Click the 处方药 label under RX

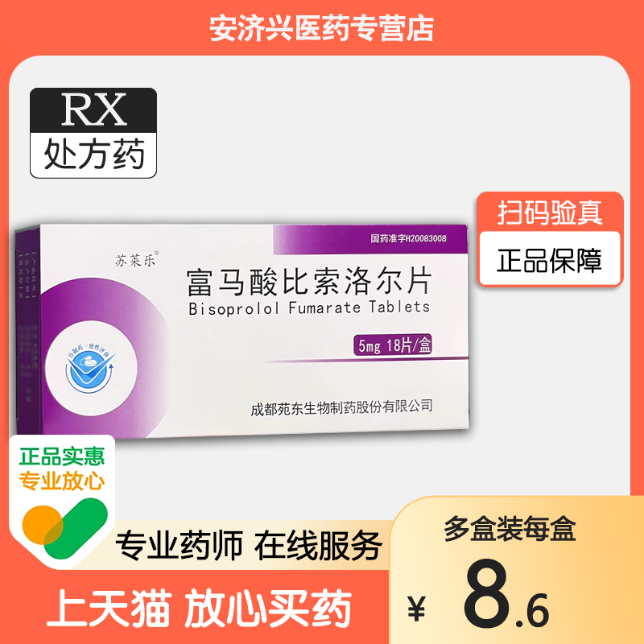[94, 154]
